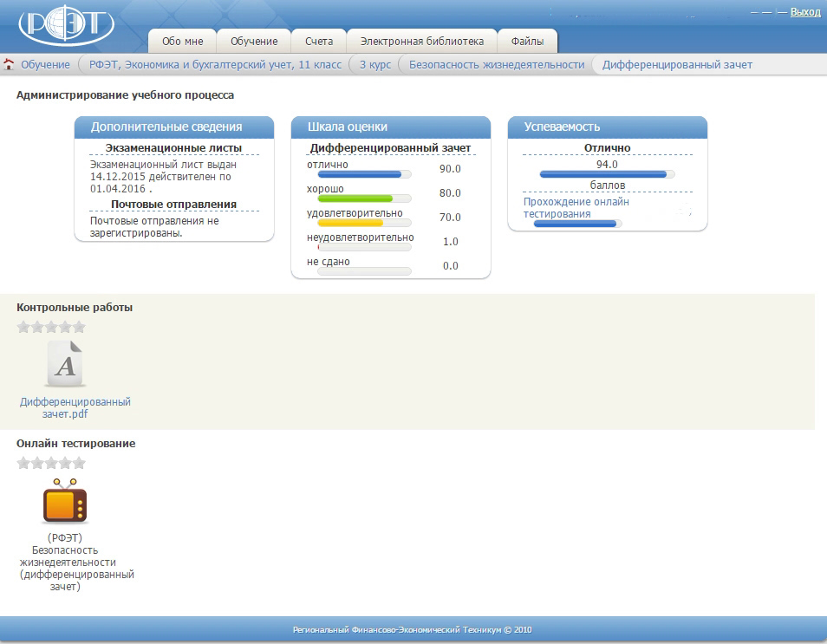Open Дифференцированный зачет.pdf link
This screenshot has width=827, height=644.
(75, 407)
